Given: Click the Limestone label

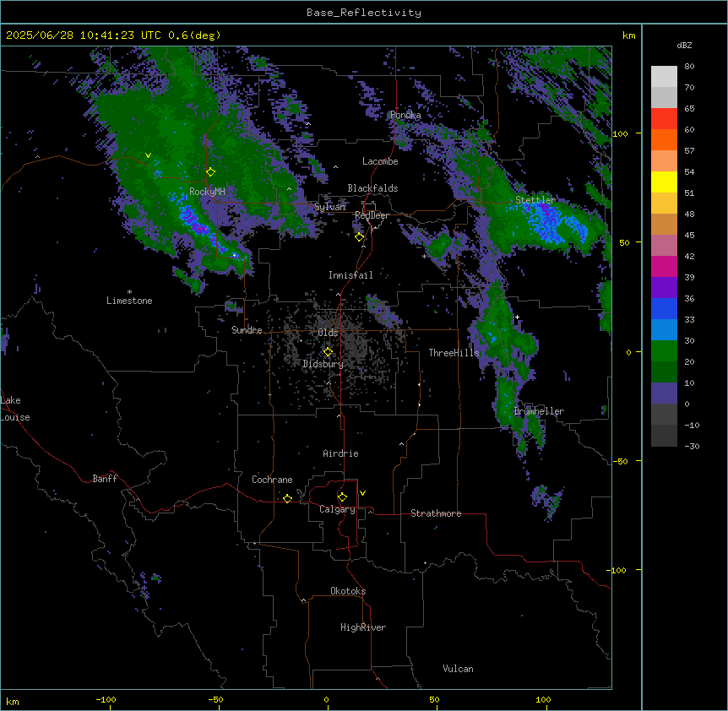Looking at the screenshot, I should (129, 301).
